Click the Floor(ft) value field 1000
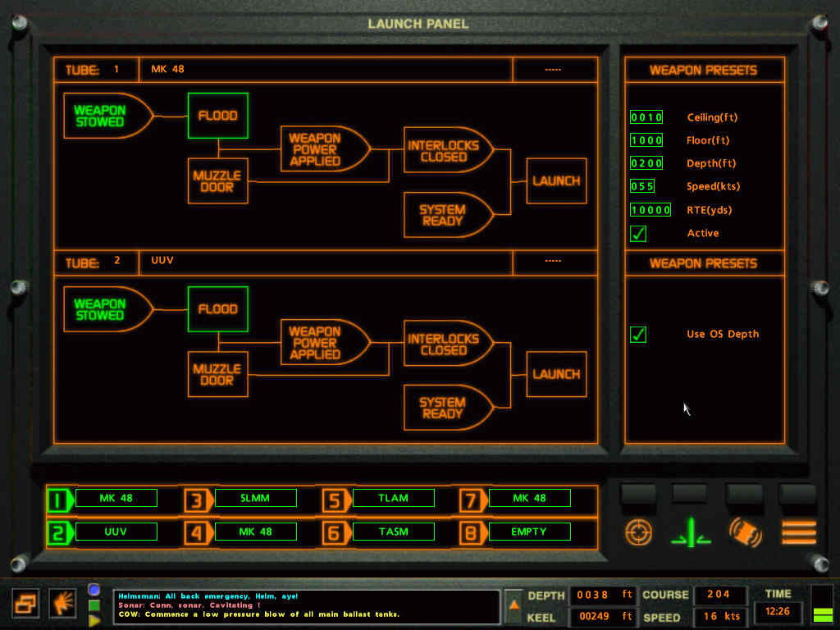This screenshot has height=630, width=840. [x=646, y=140]
